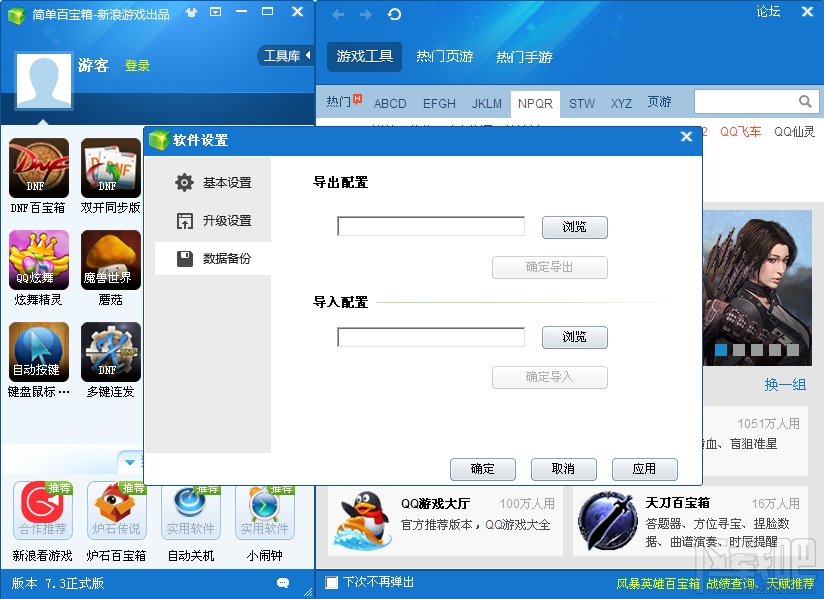This screenshot has width=824, height=599.
Task: Switch to the 热门手游 tab
Action: coord(523,57)
